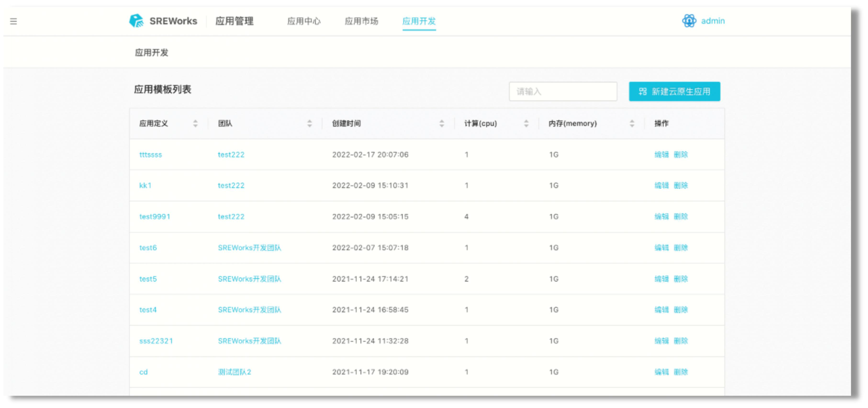Open the admin user menu

click(713, 21)
